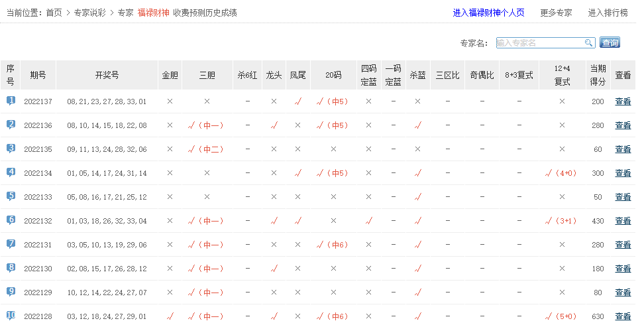The width and height of the screenshot is (644, 327).
Task: Click the number 3 row badge icon
Action: tap(11, 149)
